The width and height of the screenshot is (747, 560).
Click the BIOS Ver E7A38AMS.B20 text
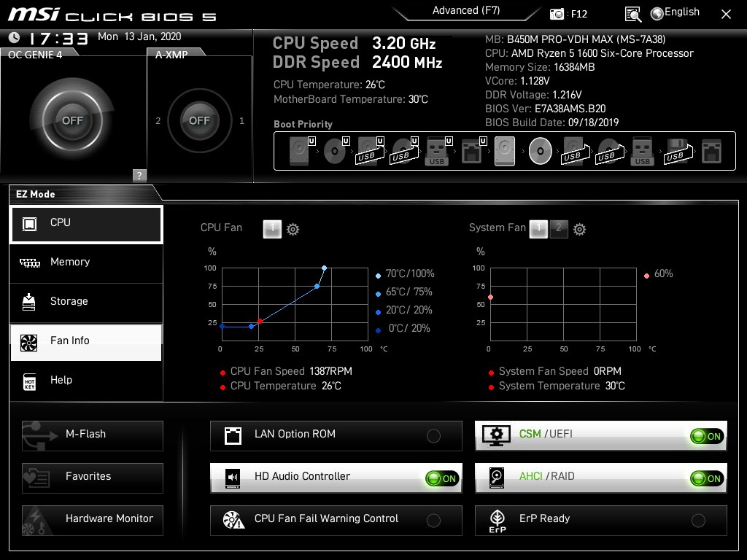(x=546, y=109)
